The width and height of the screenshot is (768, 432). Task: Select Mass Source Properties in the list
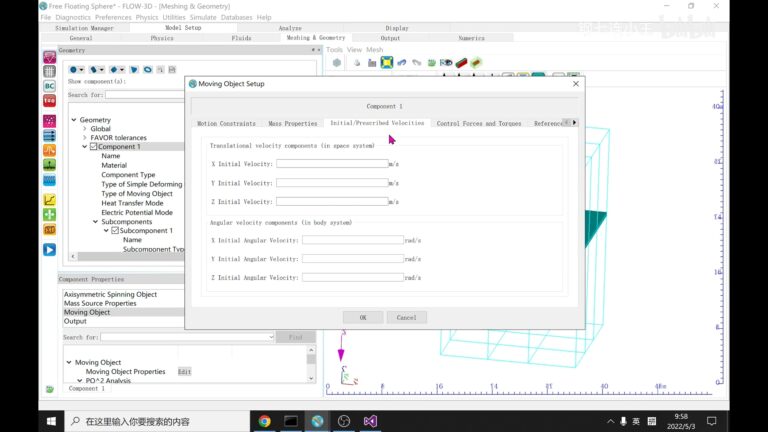100,303
